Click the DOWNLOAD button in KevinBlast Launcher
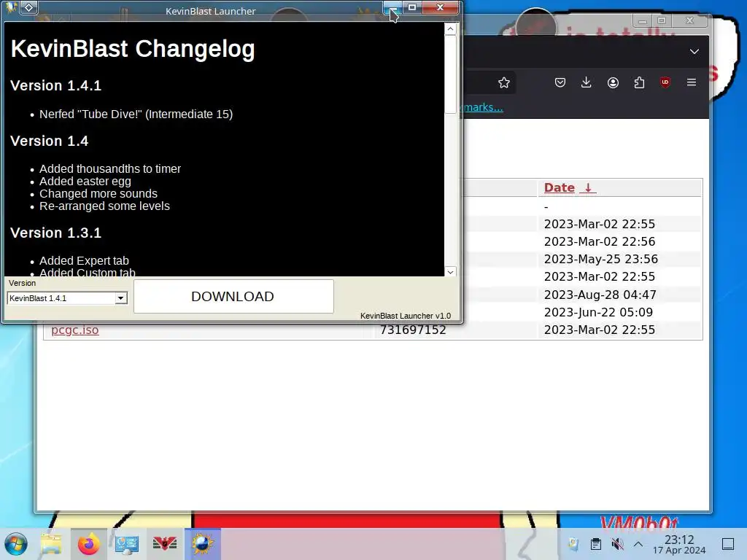 pos(233,296)
